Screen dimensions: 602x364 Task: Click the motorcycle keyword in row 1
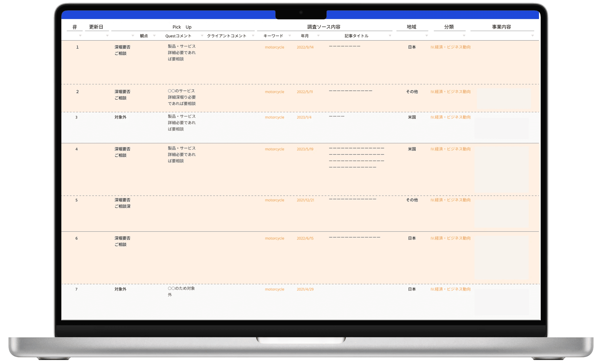(274, 47)
